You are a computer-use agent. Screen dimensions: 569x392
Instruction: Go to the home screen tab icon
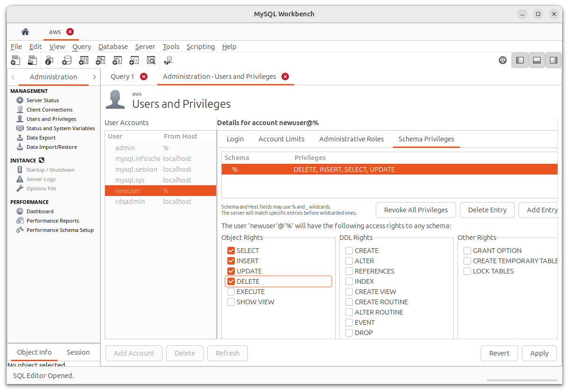(x=25, y=32)
